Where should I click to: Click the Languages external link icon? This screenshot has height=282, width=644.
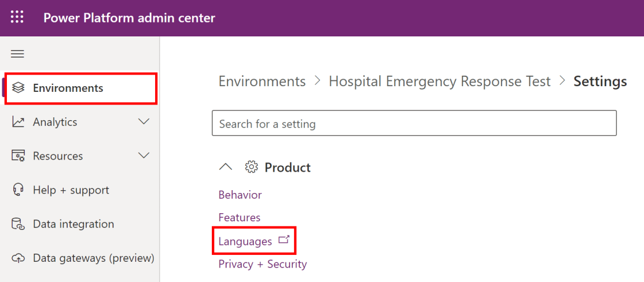(x=284, y=240)
